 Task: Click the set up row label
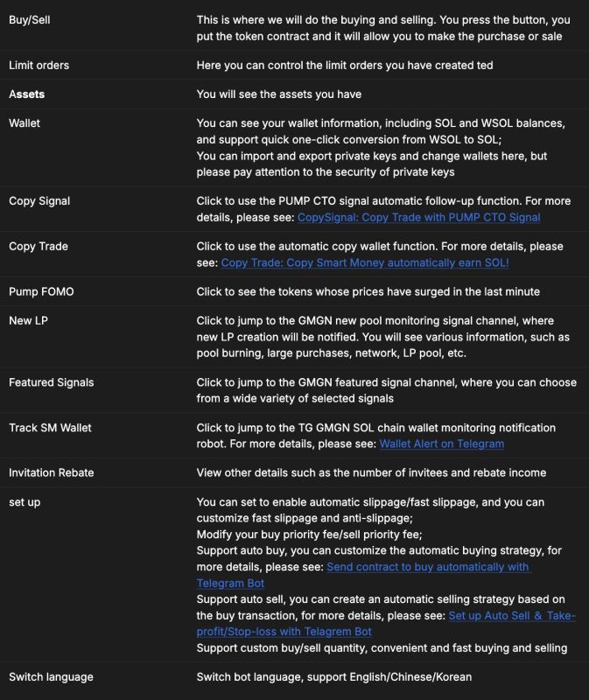click(25, 502)
